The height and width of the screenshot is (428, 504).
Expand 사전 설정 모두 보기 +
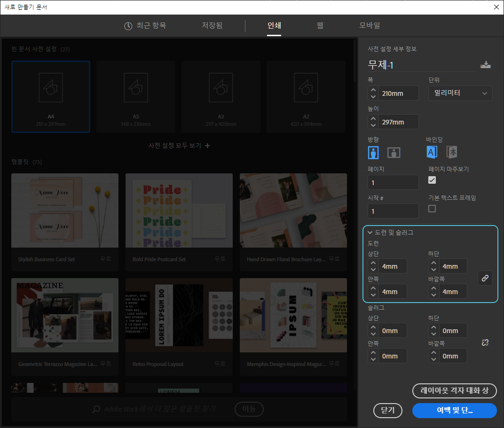point(179,146)
